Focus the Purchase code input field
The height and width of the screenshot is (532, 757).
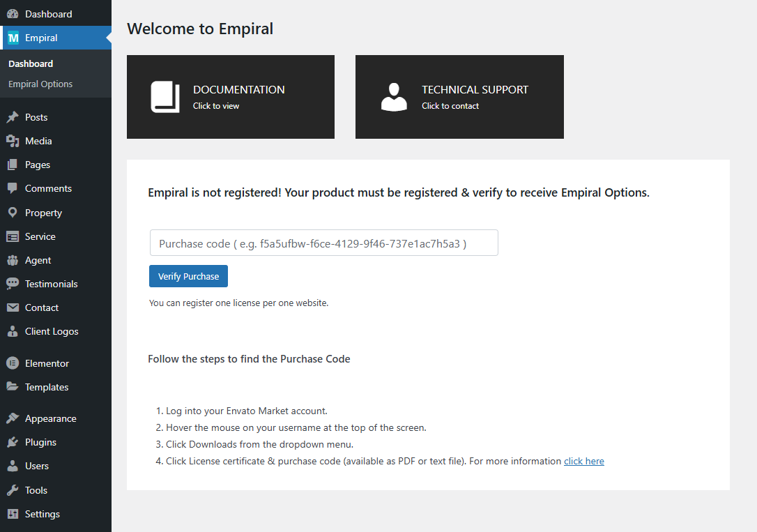[324, 243]
